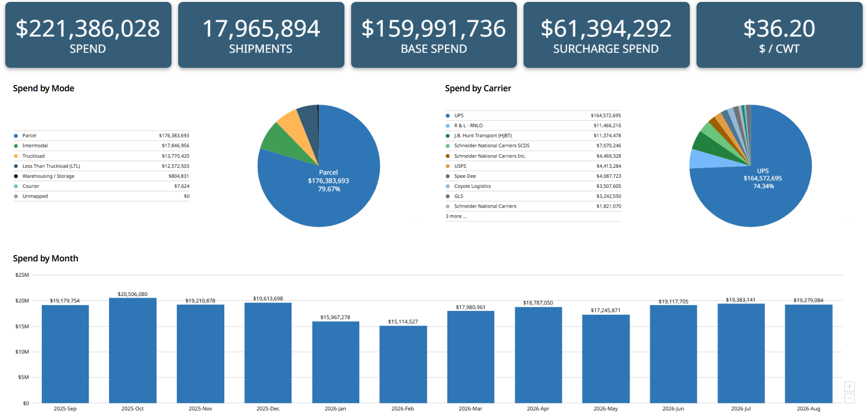Open the $36.20 $ / CWT card
This screenshot has width=868, height=418.
[x=779, y=35]
